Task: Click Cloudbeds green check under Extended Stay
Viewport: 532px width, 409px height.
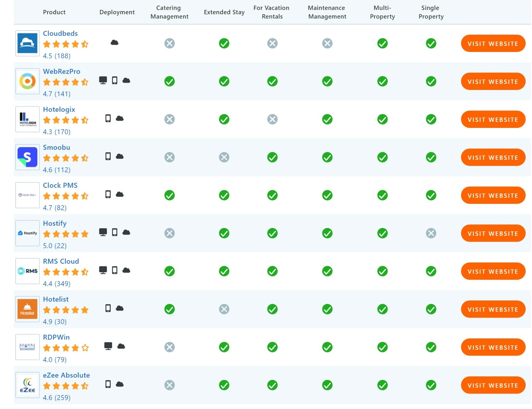Action: [224, 43]
